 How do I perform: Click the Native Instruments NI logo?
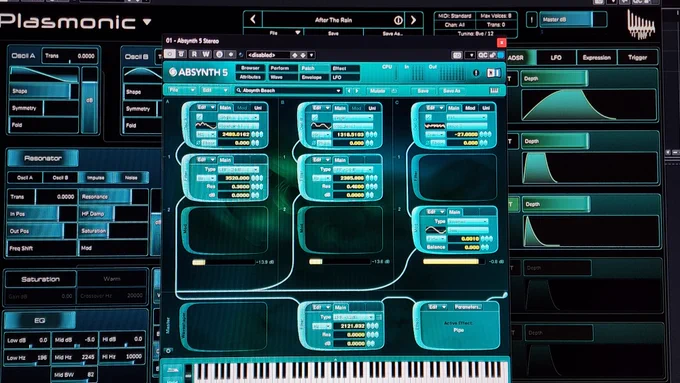494,73
